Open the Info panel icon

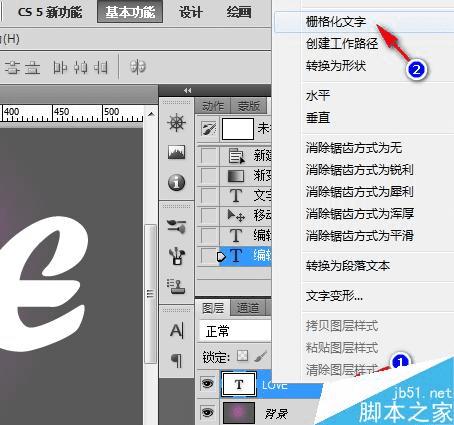176,182
